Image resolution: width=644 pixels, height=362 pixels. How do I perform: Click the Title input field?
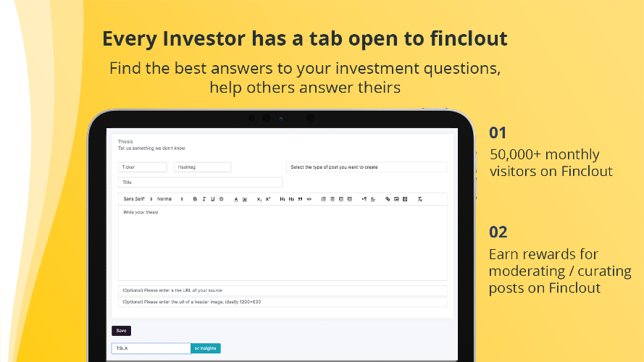coord(201,182)
